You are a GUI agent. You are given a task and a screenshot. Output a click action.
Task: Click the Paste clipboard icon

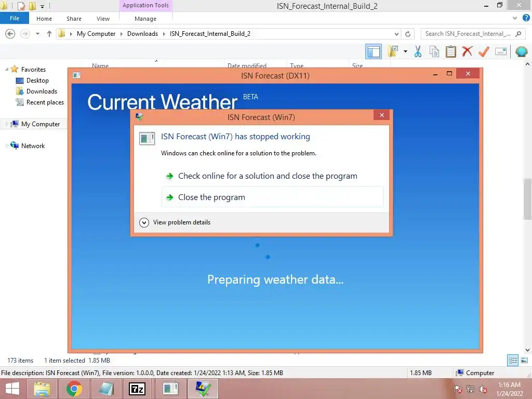click(450, 51)
